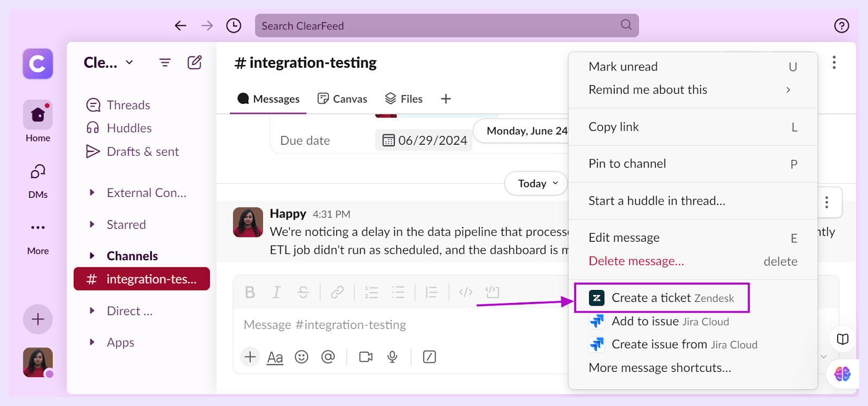Insert a bulleted list
The image size is (868, 406).
pos(398,292)
